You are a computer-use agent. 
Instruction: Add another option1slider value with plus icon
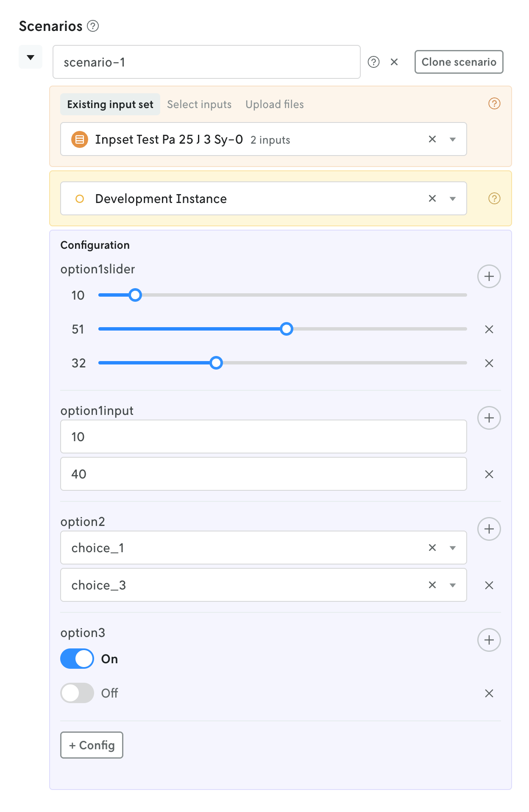point(489,276)
